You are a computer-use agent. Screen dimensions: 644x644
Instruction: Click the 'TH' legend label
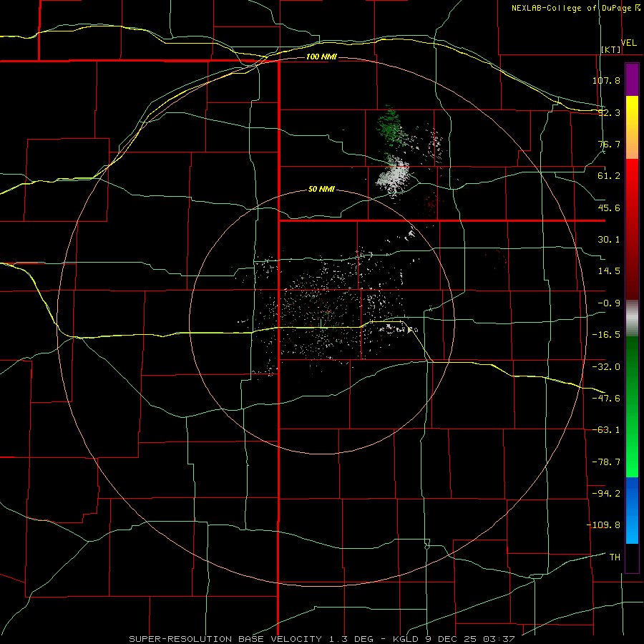click(x=615, y=557)
